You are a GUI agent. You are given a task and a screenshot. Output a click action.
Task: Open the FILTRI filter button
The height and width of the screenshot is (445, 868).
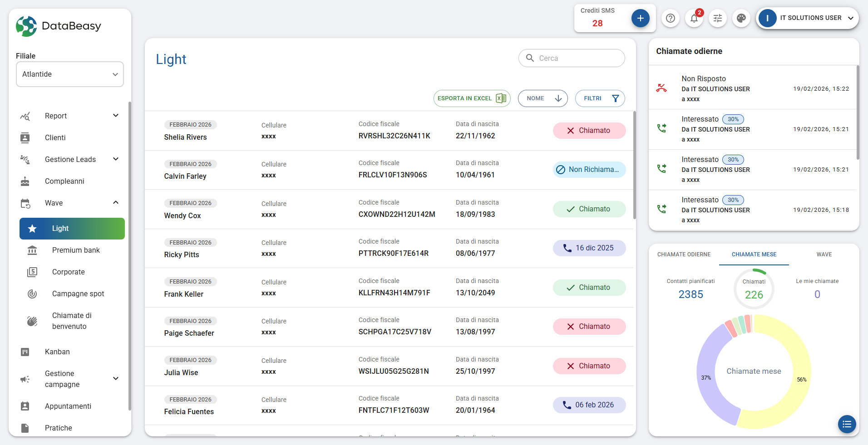click(x=600, y=98)
